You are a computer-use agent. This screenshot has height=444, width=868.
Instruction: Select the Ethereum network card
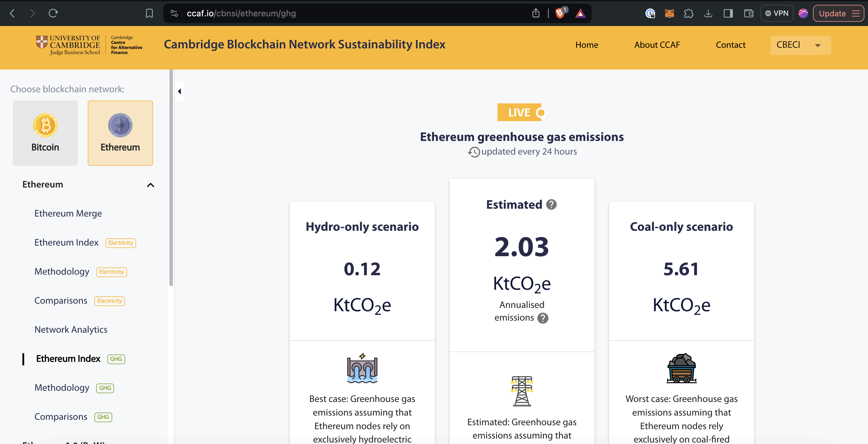click(x=120, y=133)
